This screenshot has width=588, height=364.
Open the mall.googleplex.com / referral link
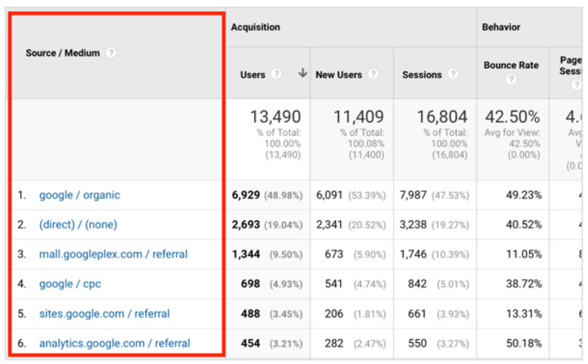click(x=115, y=254)
